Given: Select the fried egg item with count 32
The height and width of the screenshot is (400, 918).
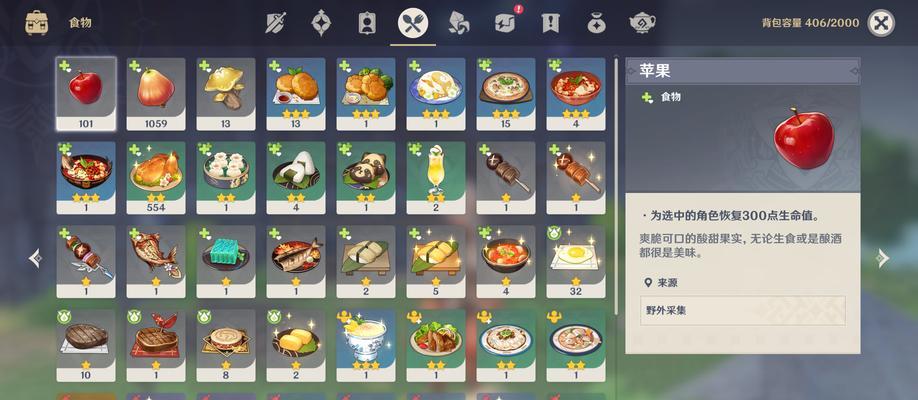Looking at the screenshot, I should tap(576, 262).
